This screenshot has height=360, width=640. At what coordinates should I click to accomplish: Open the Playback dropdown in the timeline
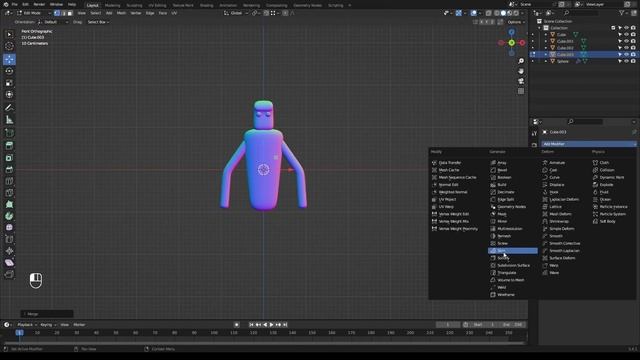pyautogui.click(x=27, y=325)
